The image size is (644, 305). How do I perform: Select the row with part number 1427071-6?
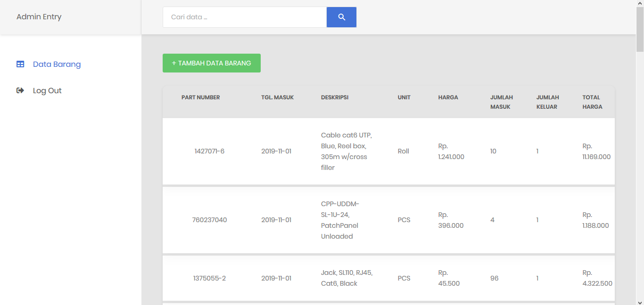tap(388, 151)
